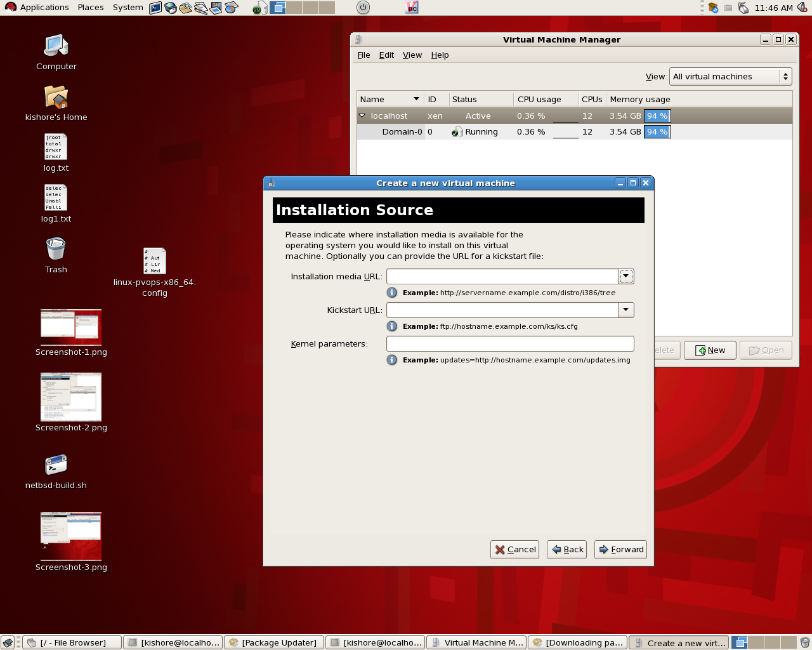812x650 pixels.
Task: Click the New button in Virtual Machine Manager
Action: tap(710, 350)
